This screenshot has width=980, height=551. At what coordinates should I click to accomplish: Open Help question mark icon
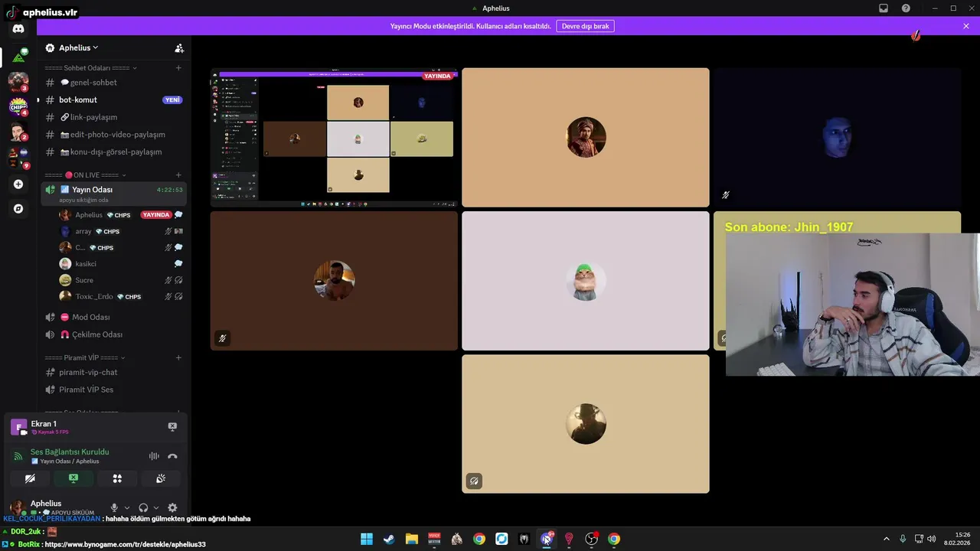click(x=906, y=8)
